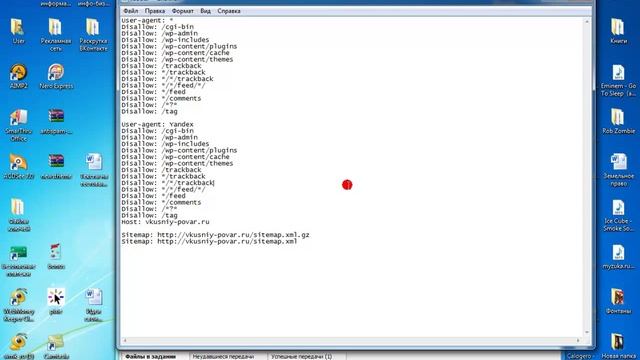Click the sitemap.xml.gz Sitemap line
Viewport: 640px width, 360px height.
pyautogui.click(x=215, y=235)
